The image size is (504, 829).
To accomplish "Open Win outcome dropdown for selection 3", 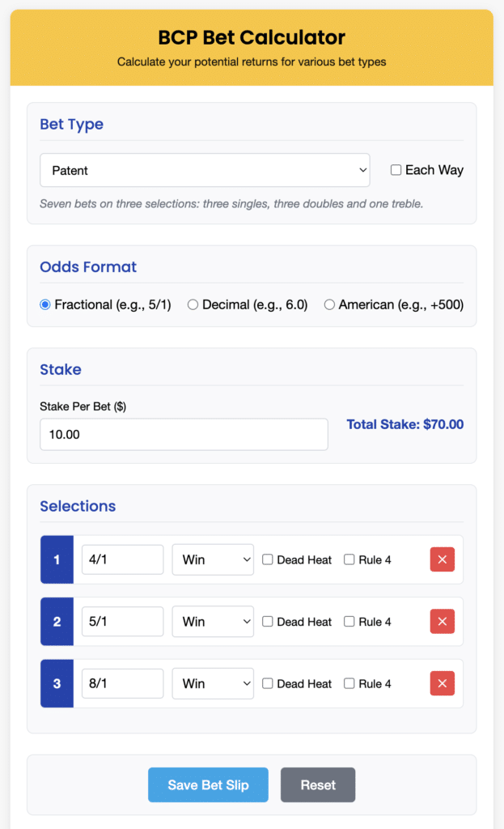I will point(213,683).
